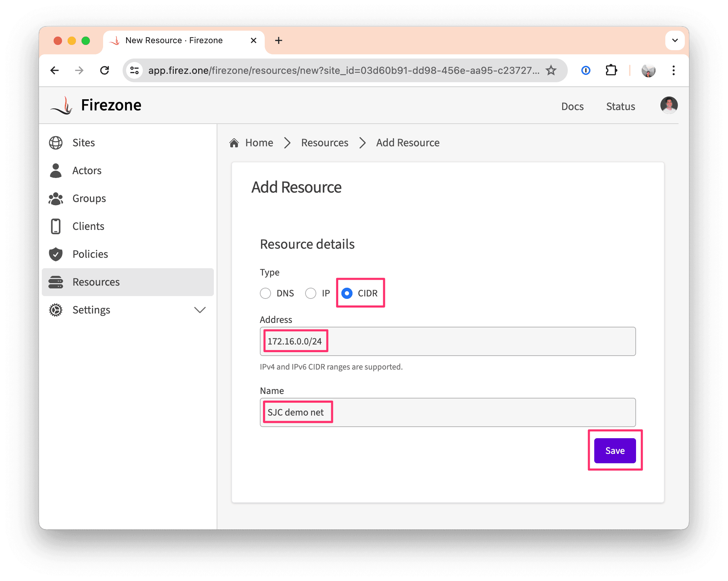Image resolution: width=728 pixels, height=581 pixels.
Task: Select the DNS radio button type
Action: 265,292
